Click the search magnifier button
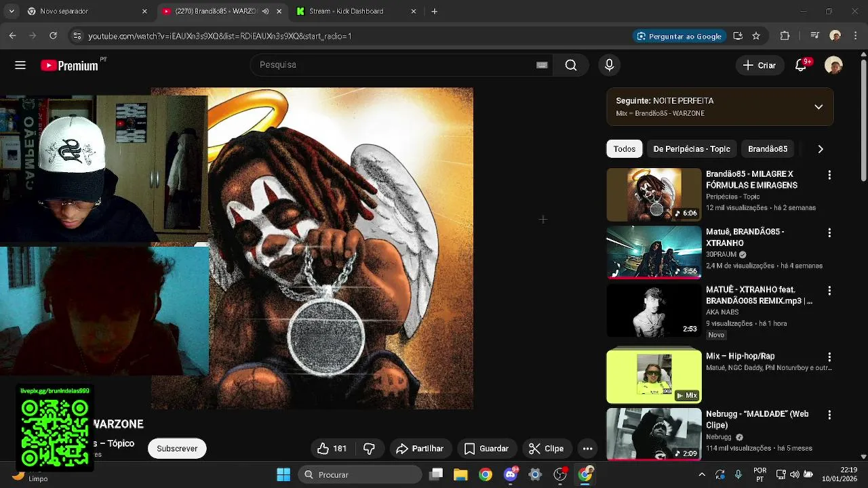 coord(571,65)
